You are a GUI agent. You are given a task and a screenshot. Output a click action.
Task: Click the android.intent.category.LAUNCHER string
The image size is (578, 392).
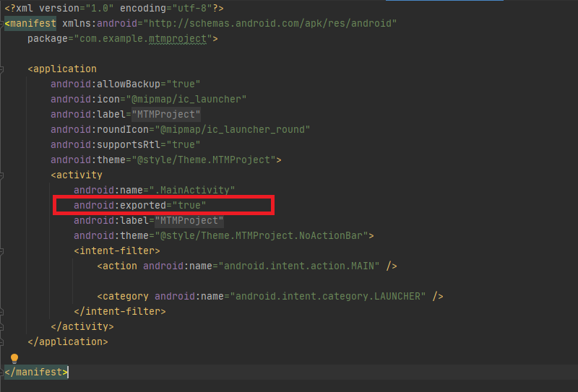click(328, 296)
